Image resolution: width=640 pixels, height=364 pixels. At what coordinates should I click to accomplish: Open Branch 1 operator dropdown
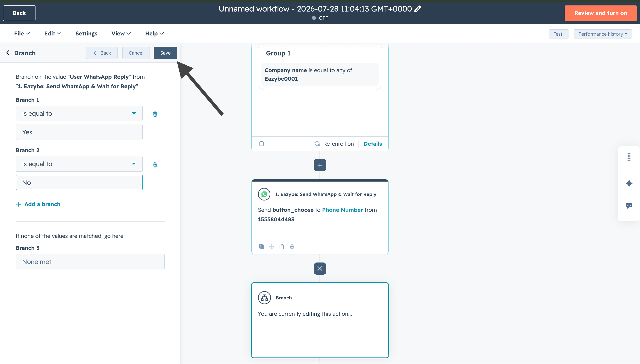coord(79,114)
